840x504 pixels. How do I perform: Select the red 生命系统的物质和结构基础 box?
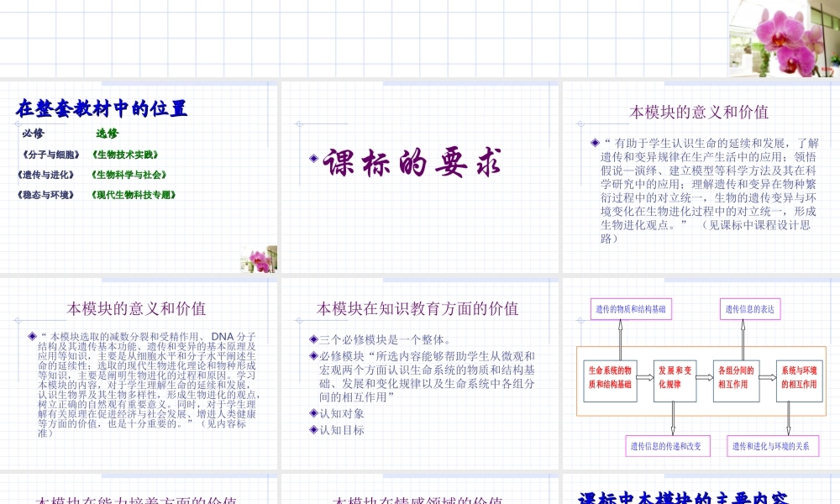(x=610, y=381)
